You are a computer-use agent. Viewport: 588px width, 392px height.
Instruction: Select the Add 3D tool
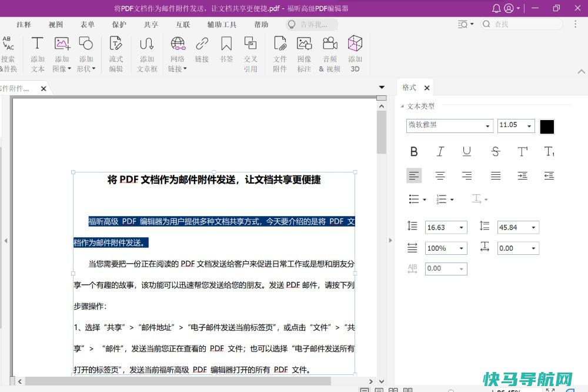(x=355, y=54)
